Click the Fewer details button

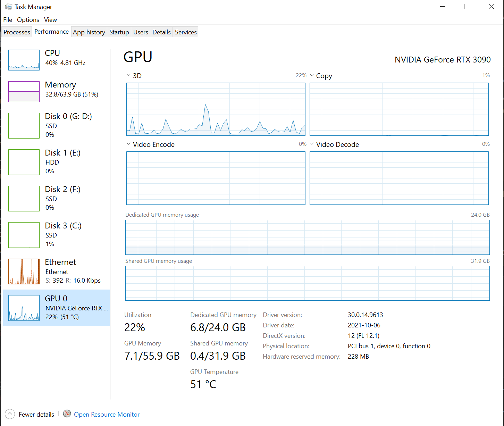coord(30,414)
